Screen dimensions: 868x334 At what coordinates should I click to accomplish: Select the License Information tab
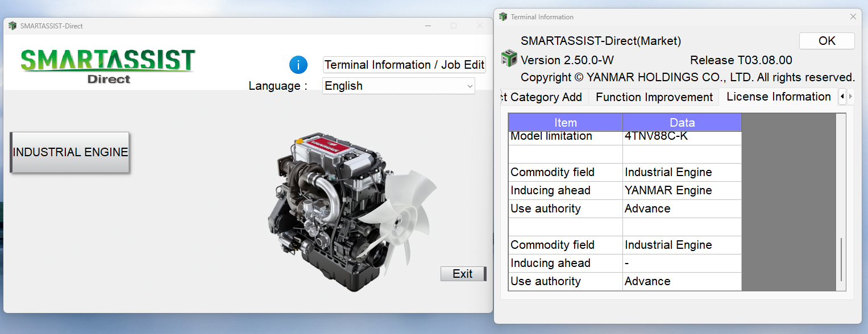click(x=778, y=97)
